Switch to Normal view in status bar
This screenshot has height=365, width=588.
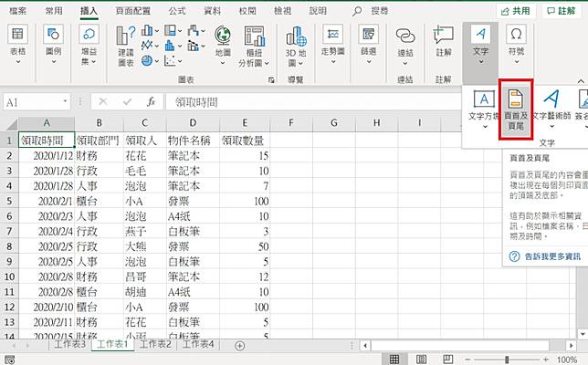[x=394, y=360]
